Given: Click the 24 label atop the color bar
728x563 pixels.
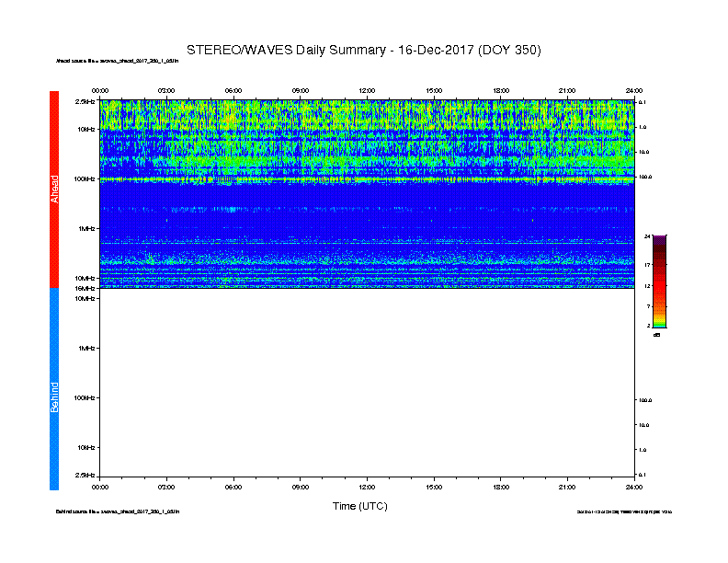Looking at the screenshot, I should (x=647, y=236).
